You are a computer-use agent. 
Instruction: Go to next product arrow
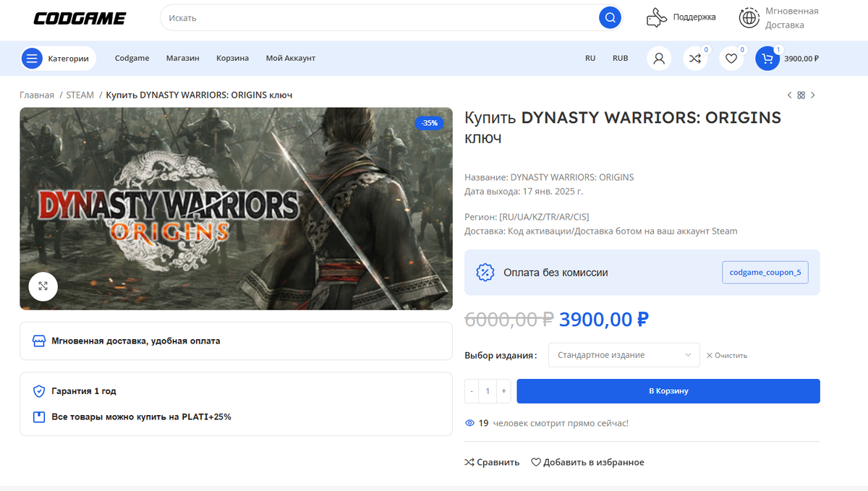(x=812, y=95)
